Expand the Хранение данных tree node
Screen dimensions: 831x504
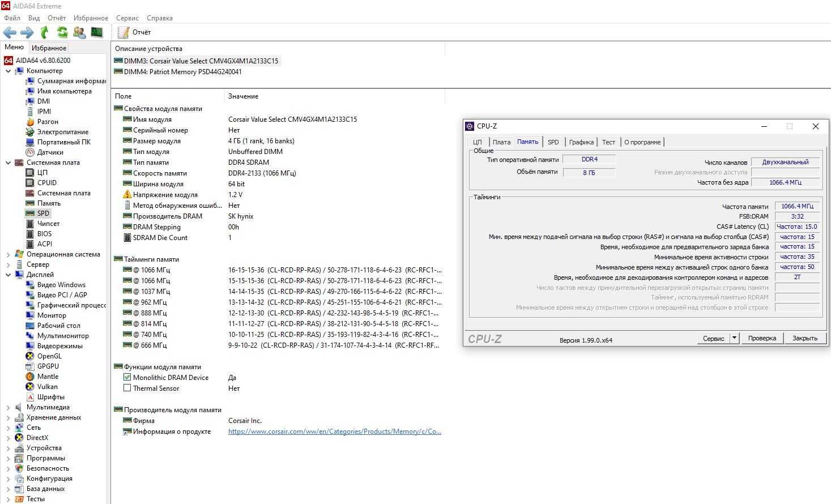pos(8,418)
